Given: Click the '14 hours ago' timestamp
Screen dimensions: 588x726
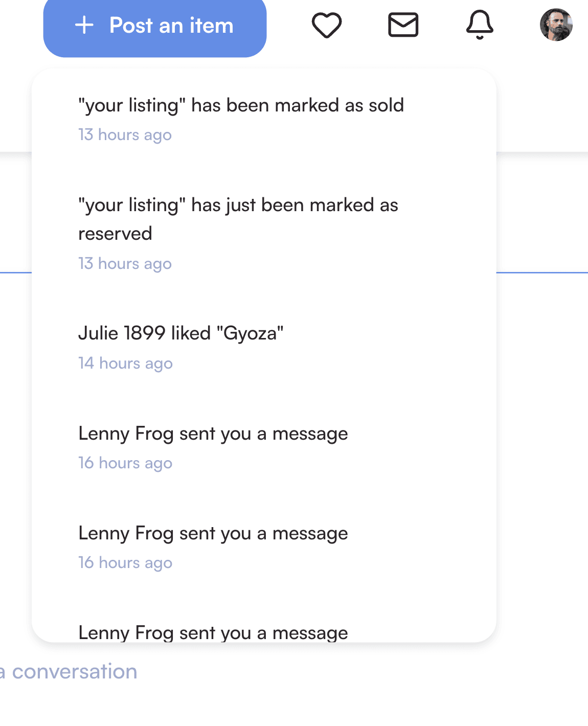Looking at the screenshot, I should (x=125, y=364).
